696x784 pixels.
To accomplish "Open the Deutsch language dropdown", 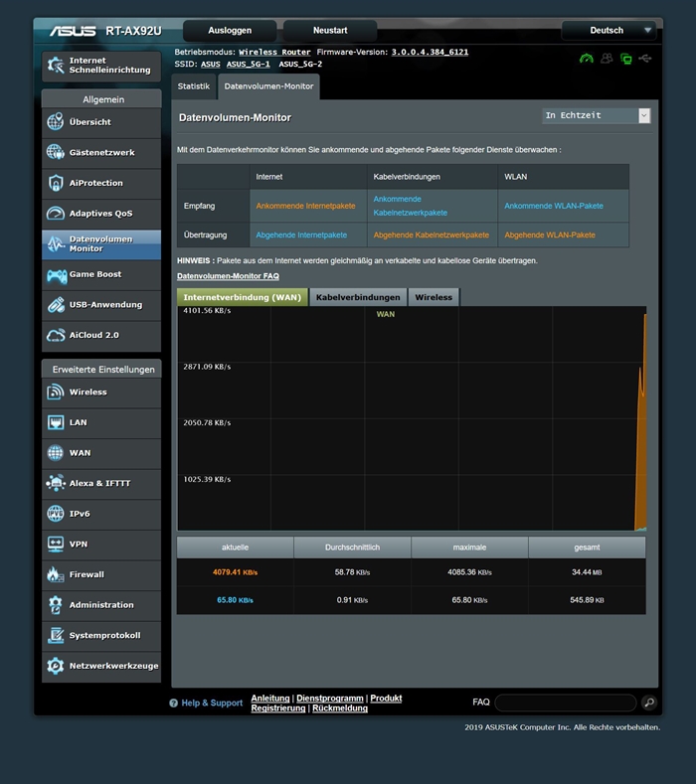I will (609, 31).
